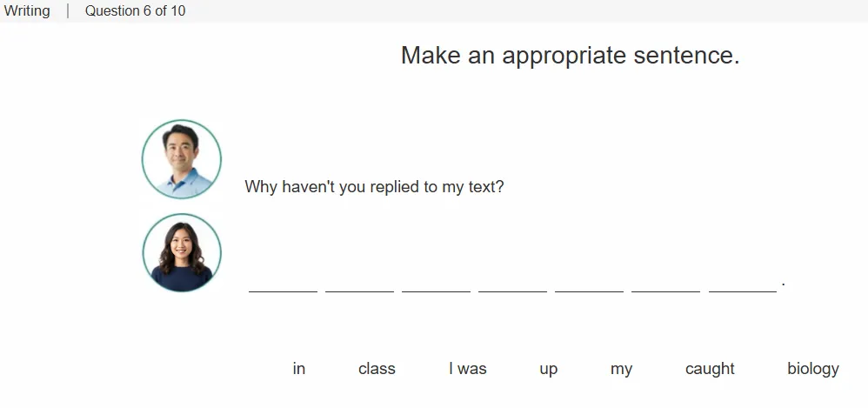
Task: Click the first blank in the sentence
Action: 283,284
